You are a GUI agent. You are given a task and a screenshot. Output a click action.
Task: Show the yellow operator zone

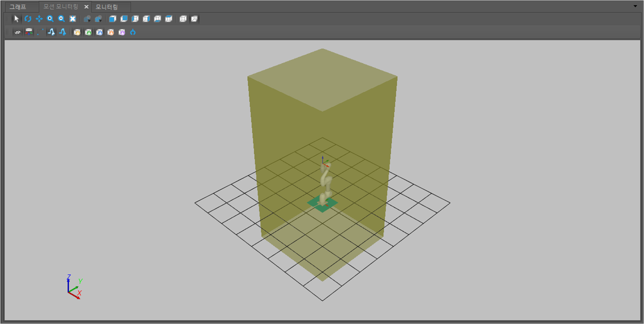(x=77, y=32)
